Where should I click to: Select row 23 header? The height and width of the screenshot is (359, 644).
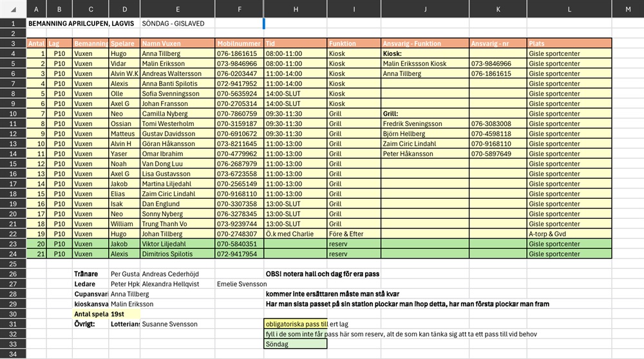click(x=14, y=244)
